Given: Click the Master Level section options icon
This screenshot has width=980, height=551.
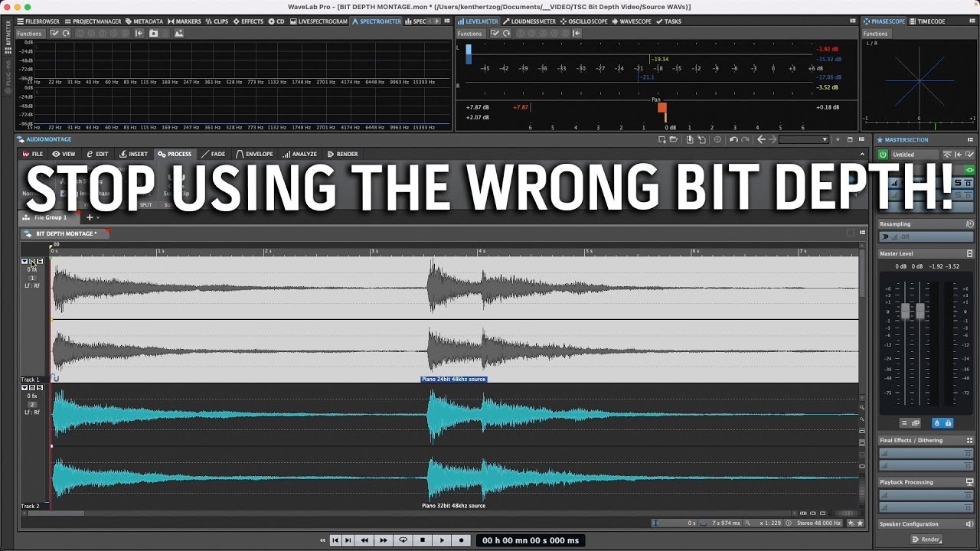Looking at the screenshot, I should 970,253.
